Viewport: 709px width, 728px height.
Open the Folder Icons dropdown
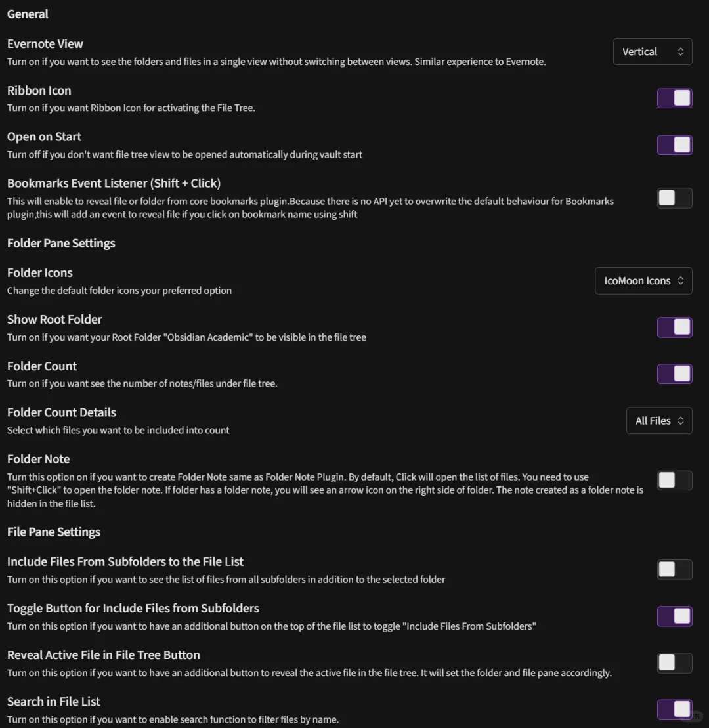(x=643, y=281)
